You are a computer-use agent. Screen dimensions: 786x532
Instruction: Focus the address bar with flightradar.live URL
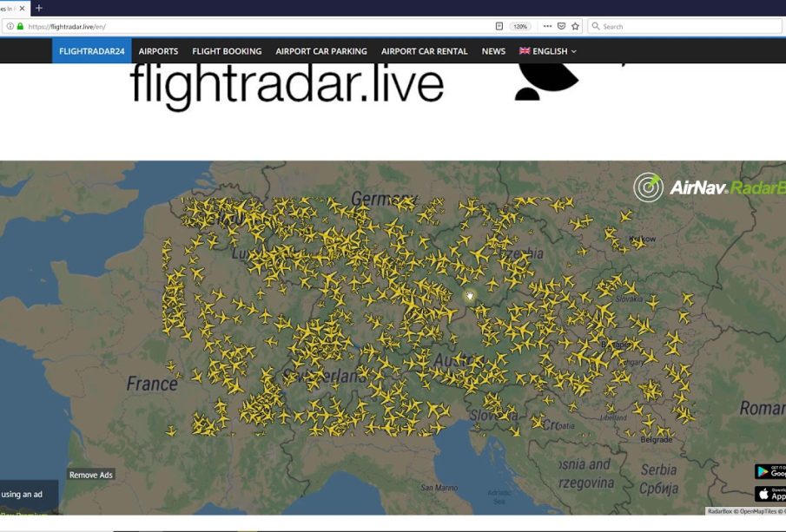tap(251, 27)
